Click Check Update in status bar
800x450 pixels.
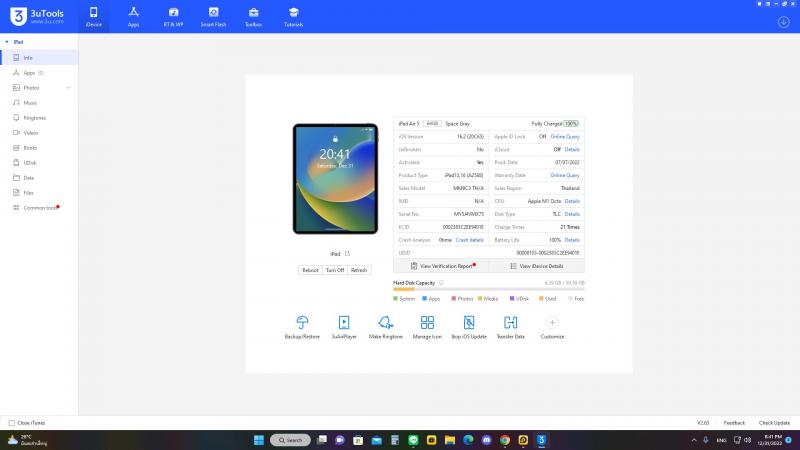774,423
